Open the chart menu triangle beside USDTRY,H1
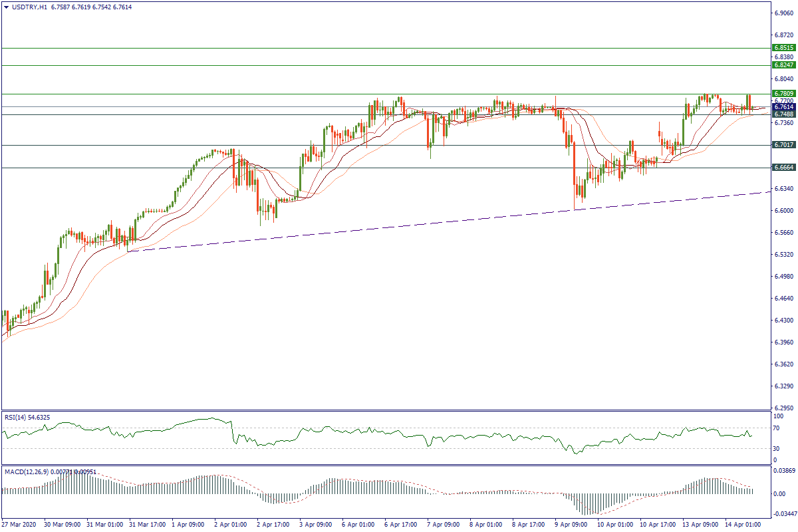Viewport: 798px width, 532px height. pyautogui.click(x=6, y=7)
